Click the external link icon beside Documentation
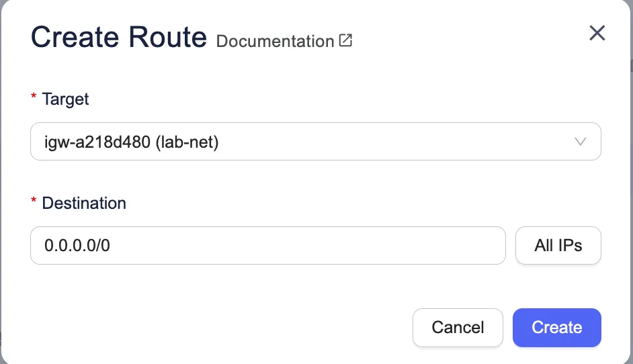Viewport: 633px width, 364px height. [345, 41]
